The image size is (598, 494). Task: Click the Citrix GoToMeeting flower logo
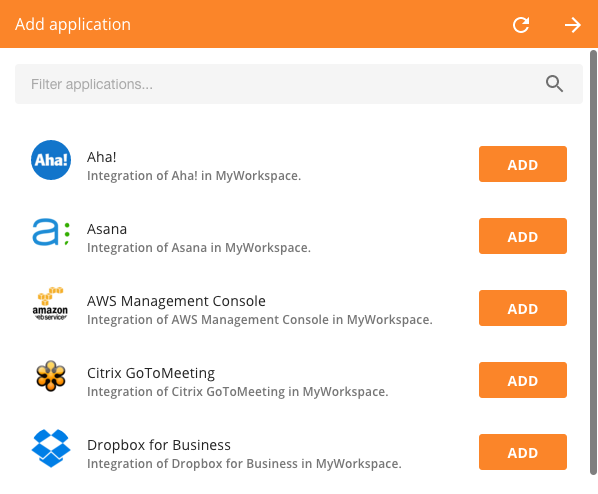[x=51, y=376]
